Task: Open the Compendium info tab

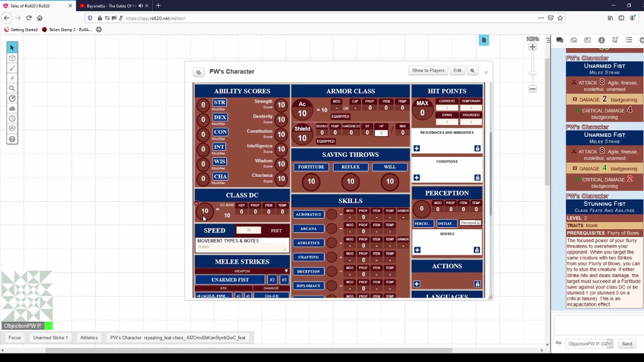Action: tap(601, 40)
